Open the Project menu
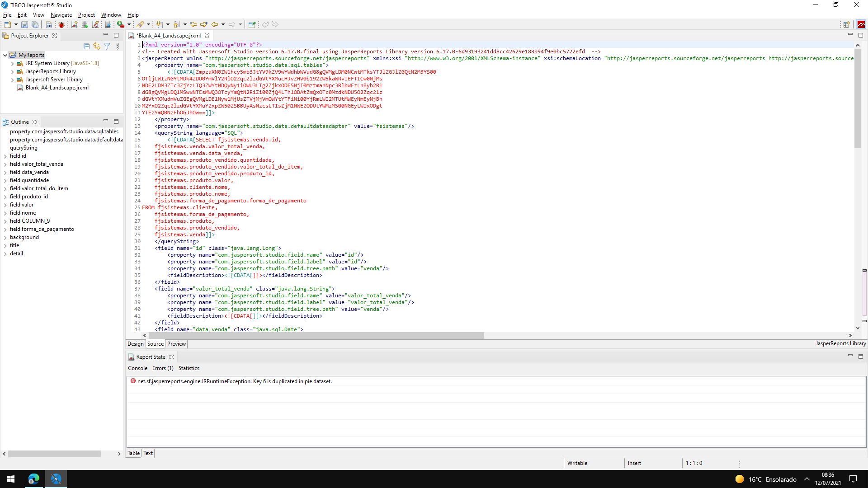This screenshot has height=488, width=868. click(86, 15)
